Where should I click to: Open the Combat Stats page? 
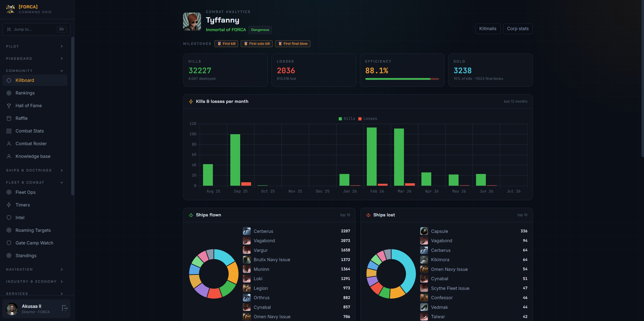35,131
